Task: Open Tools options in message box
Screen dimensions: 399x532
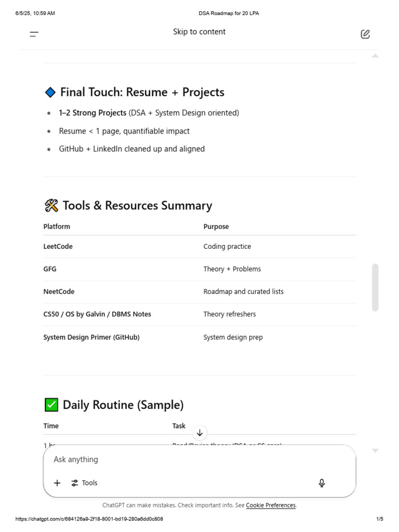Action: pyautogui.click(x=85, y=483)
